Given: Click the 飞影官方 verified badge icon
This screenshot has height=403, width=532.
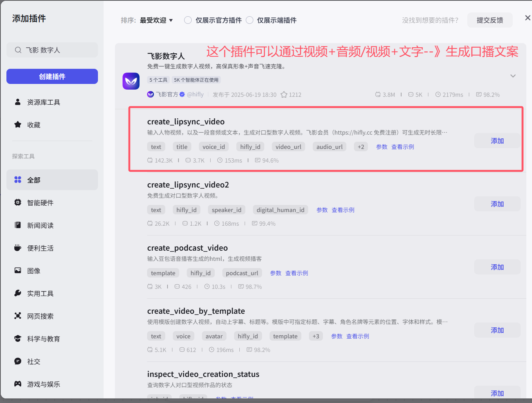Looking at the screenshot, I should (x=182, y=95).
